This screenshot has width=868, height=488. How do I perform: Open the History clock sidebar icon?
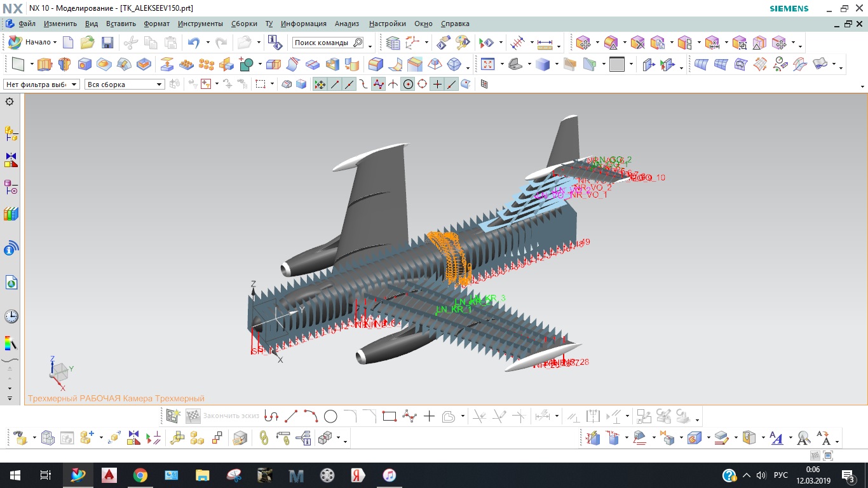[11, 316]
